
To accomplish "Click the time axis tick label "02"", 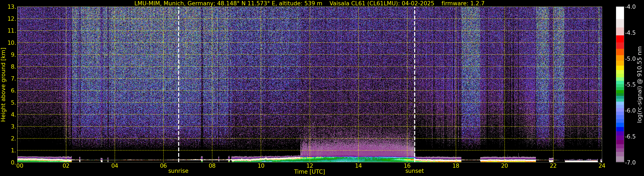I will click(x=66, y=166).
